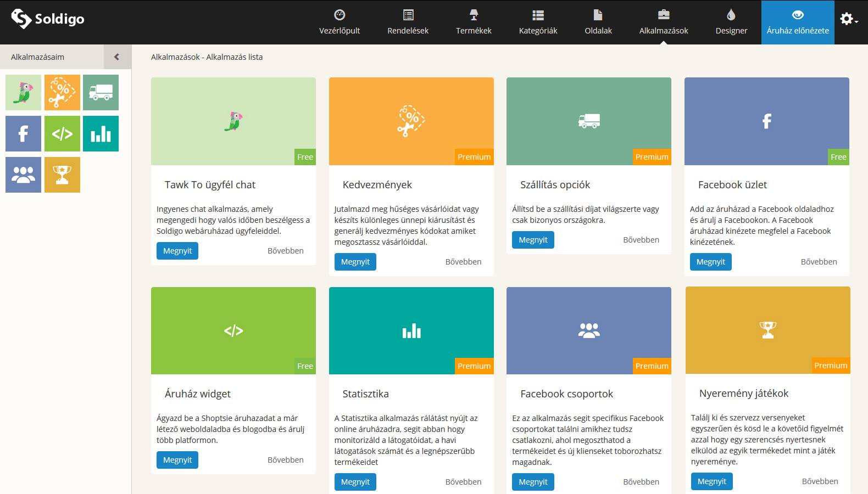Open the Kategóriák menu

click(x=538, y=23)
